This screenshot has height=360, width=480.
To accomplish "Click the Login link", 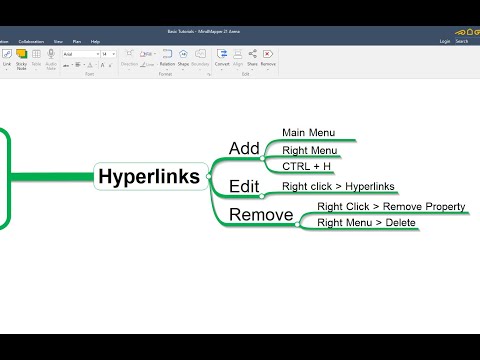I will (x=445, y=41).
